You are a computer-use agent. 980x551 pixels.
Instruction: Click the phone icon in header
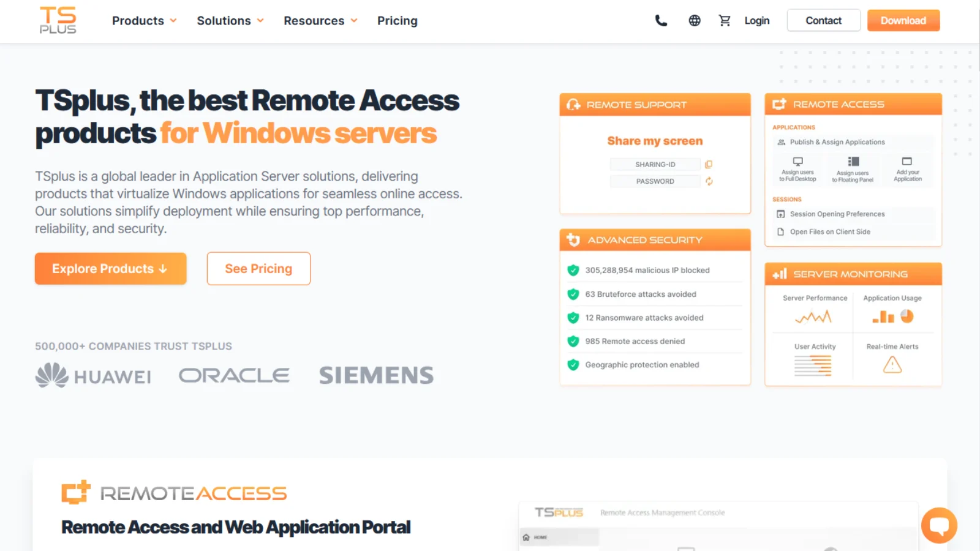coord(661,20)
